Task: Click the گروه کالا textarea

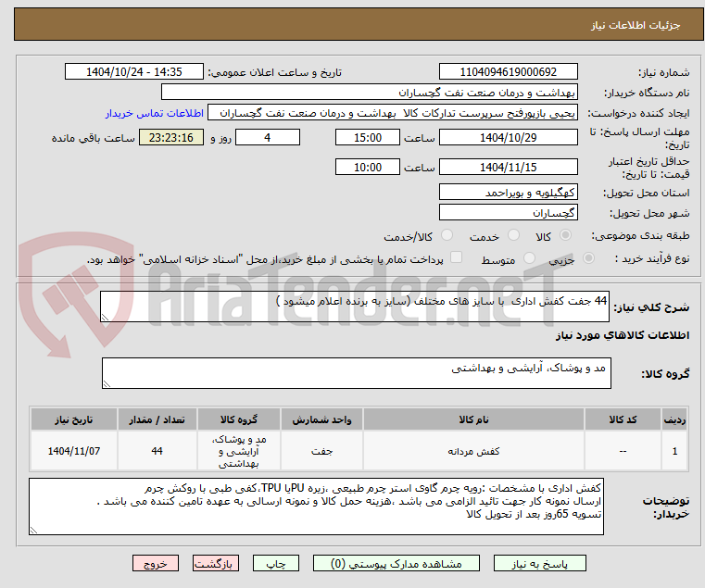Action: click(356, 373)
